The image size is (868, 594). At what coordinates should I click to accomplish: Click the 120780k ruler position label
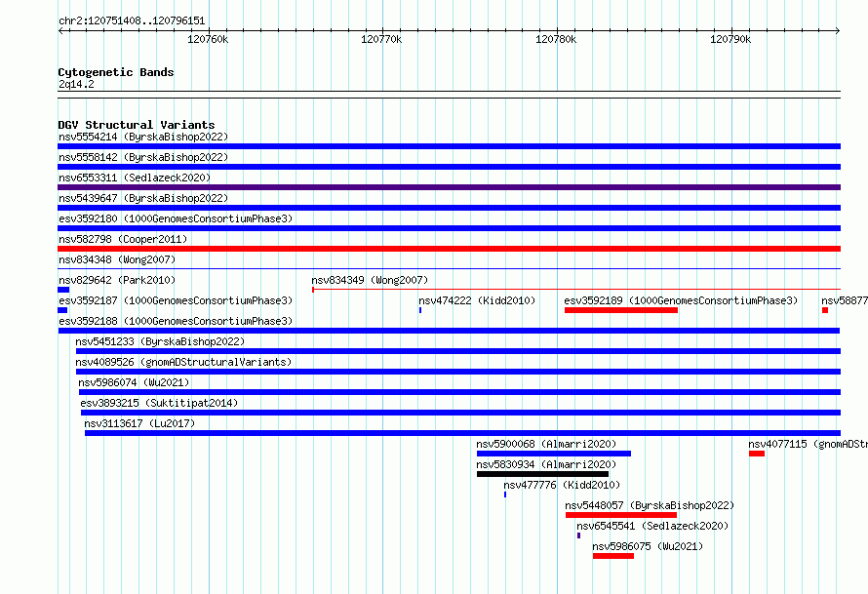pos(556,39)
